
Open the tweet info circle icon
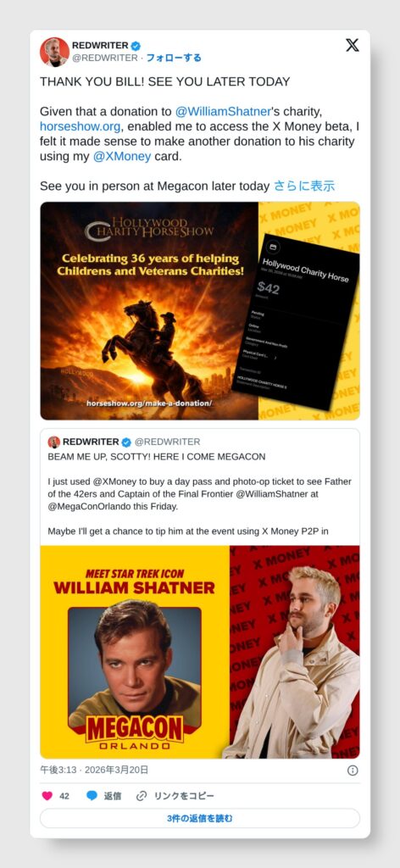[x=353, y=770]
